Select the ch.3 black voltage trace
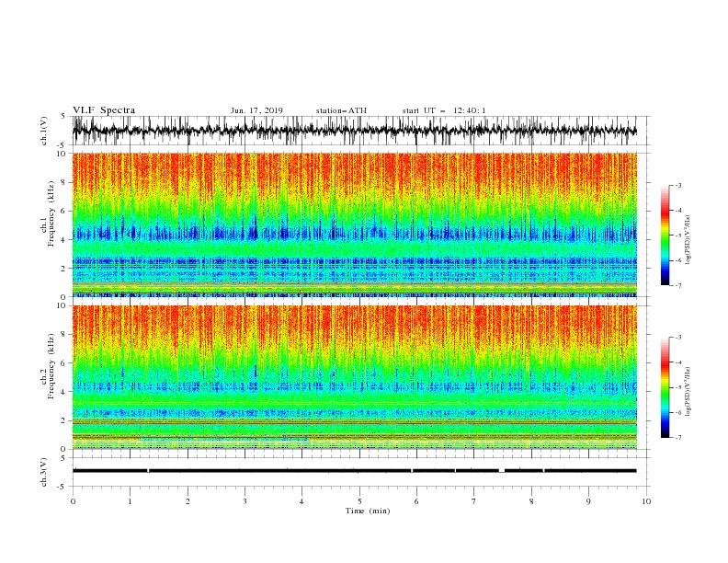728x563 pixels. tap(354, 471)
